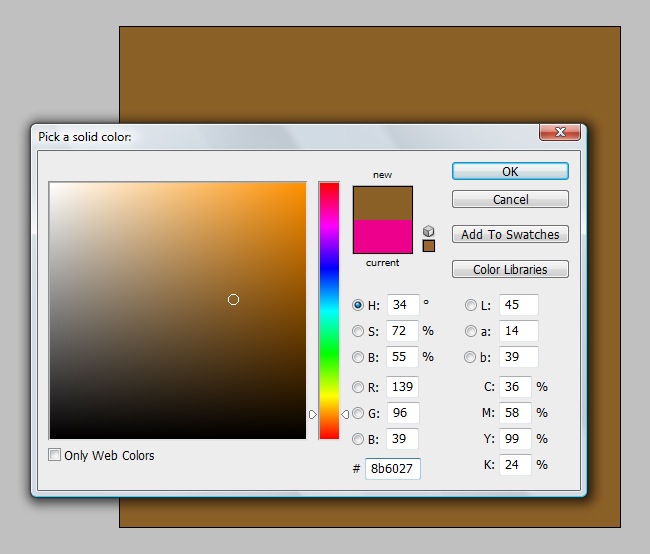
Task: Click the current pink color swatch
Action: pos(382,237)
